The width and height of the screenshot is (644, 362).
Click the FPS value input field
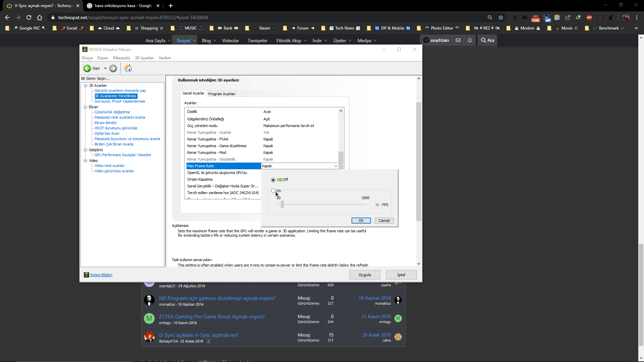[376, 205]
